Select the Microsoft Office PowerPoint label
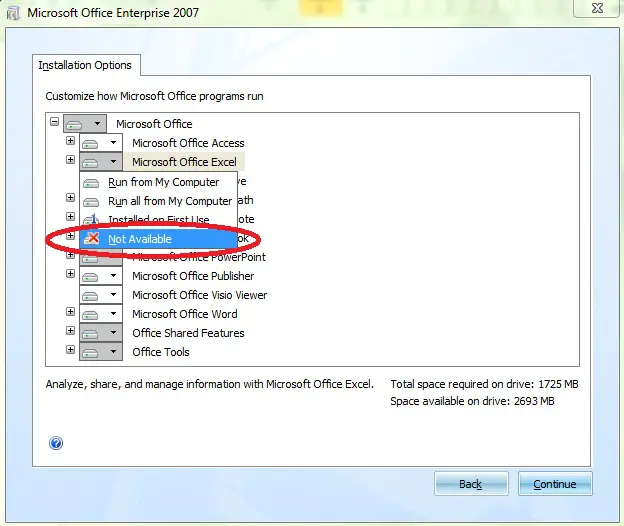624x526 pixels. (199, 257)
